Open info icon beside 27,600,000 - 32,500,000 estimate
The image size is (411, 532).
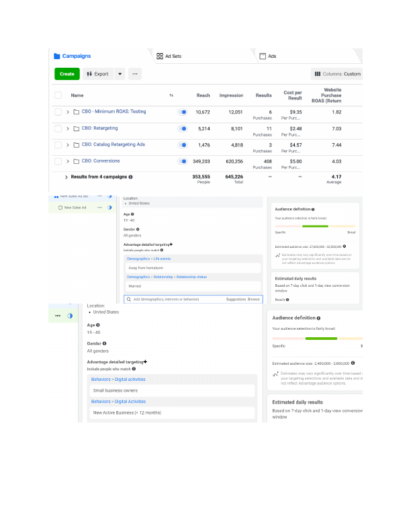345,247
